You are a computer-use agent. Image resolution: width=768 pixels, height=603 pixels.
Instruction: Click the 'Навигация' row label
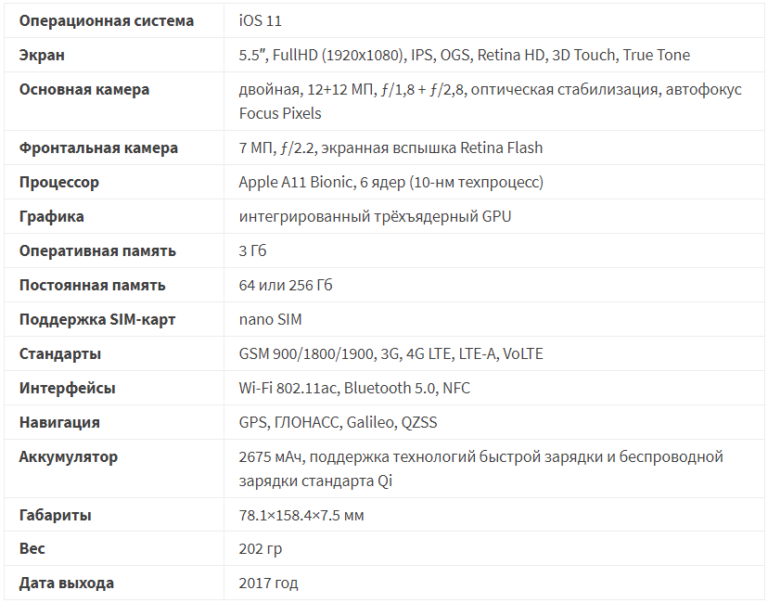[x=59, y=422]
